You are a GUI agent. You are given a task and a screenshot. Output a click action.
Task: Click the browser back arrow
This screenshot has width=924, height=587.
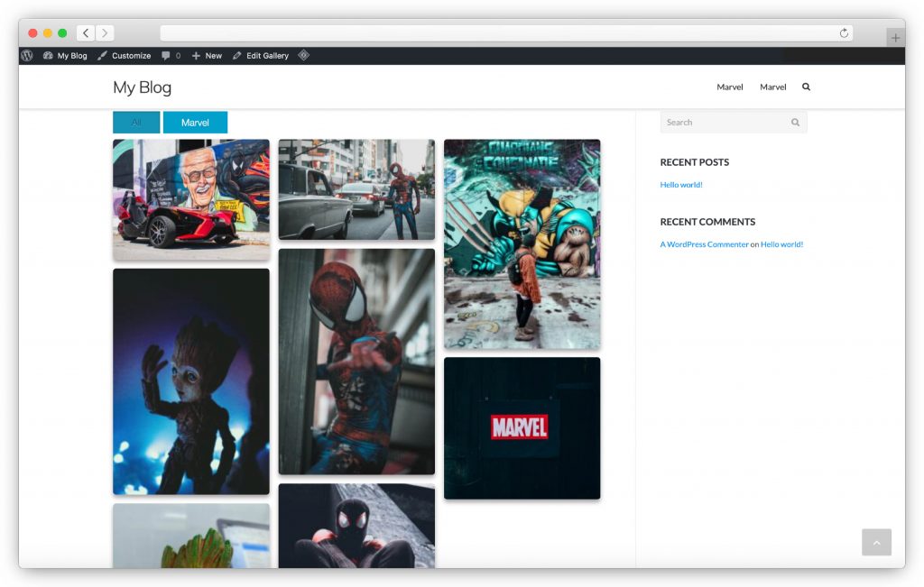85,32
